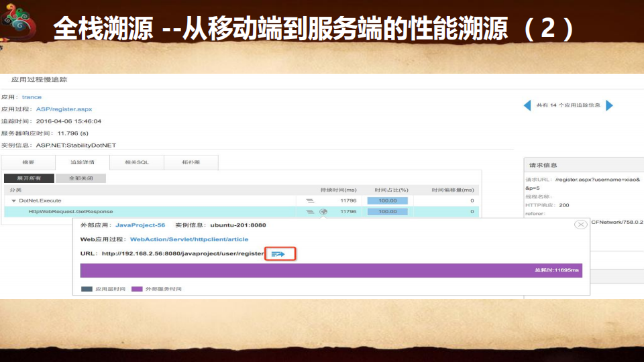Click the 请求信息 panel header
The height and width of the screenshot is (362, 644).
tap(584, 165)
